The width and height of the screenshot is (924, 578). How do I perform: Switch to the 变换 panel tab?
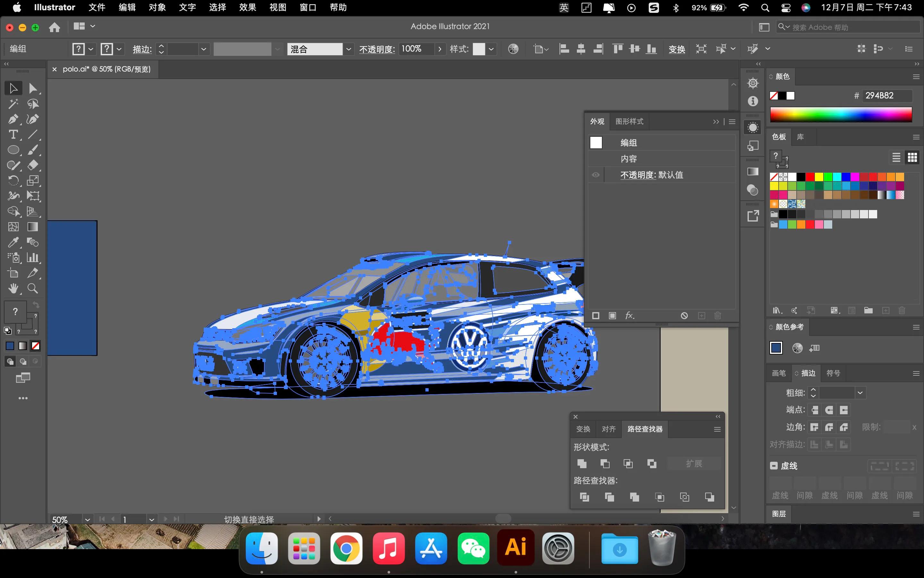coord(583,429)
